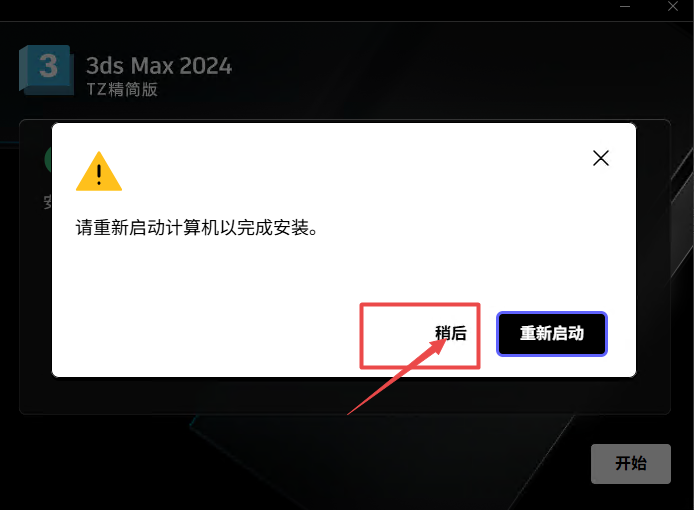
Task: Click the 3ds Max 2024 title text
Action: click(159, 66)
